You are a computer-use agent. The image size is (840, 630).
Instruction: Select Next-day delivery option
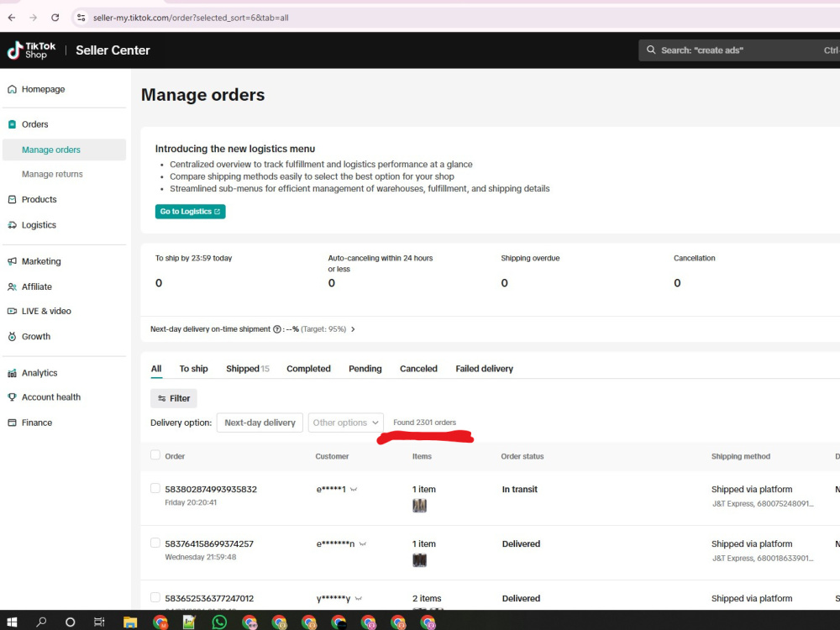tap(260, 423)
